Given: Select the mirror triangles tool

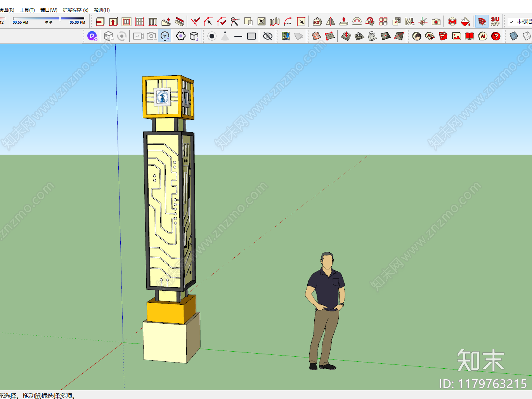Looking at the screenshot, I should 331,22.
